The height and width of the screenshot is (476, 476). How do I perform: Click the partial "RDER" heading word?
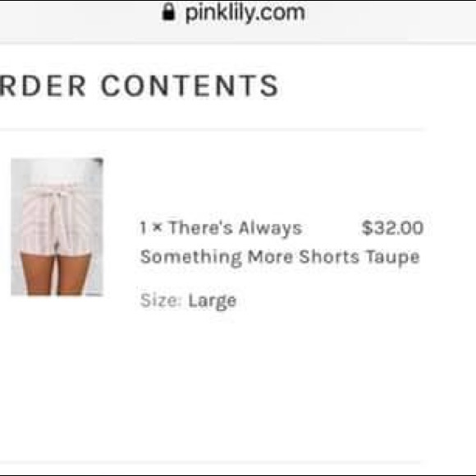click(x=43, y=86)
